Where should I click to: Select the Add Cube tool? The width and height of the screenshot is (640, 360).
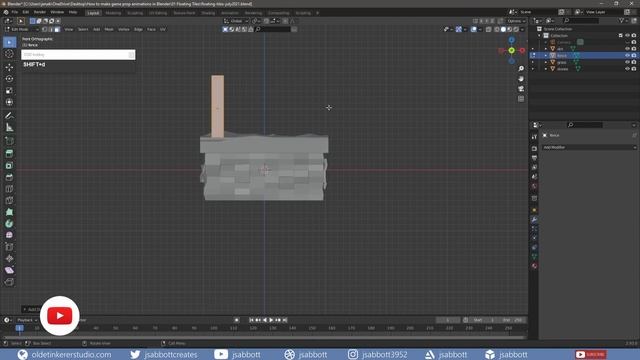9,141
